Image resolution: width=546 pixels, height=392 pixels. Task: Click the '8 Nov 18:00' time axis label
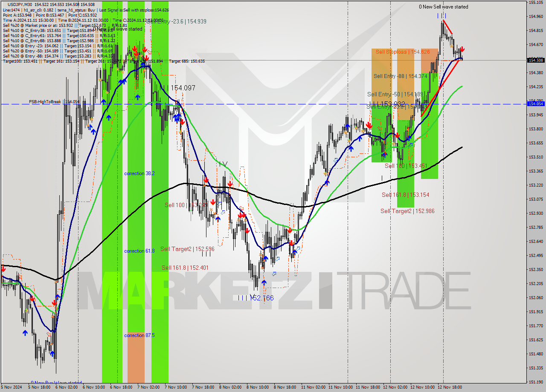click(285, 387)
